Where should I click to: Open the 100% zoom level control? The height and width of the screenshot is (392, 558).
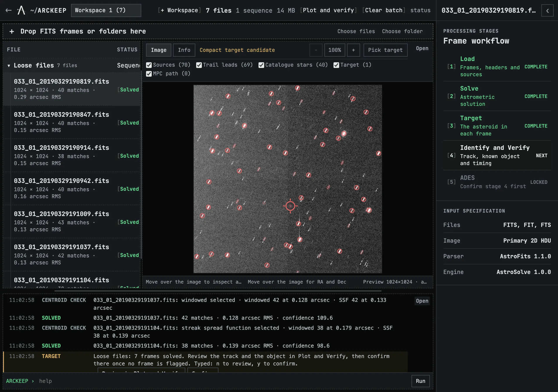pos(335,50)
